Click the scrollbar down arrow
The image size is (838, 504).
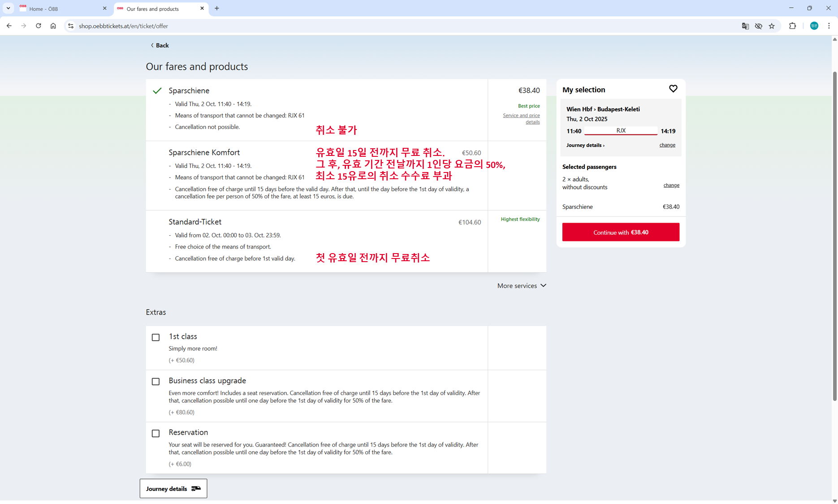pos(834,500)
